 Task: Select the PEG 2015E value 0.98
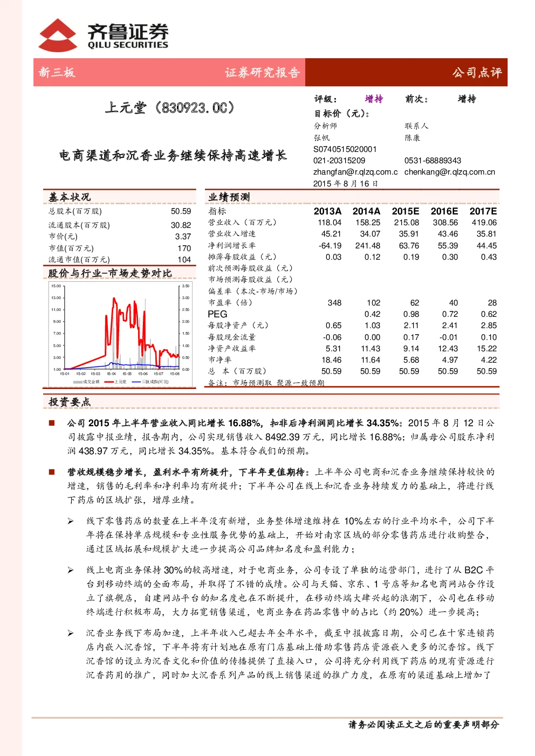(x=411, y=314)
